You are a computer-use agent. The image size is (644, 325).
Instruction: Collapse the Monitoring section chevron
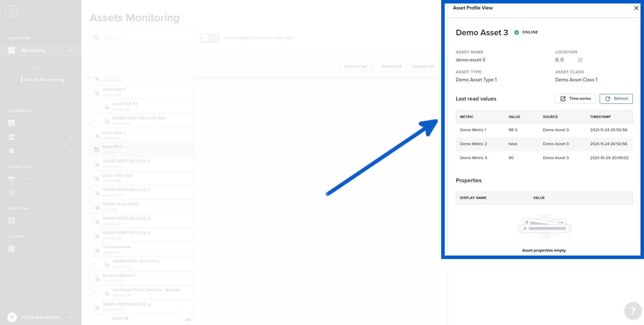point(71,50)
